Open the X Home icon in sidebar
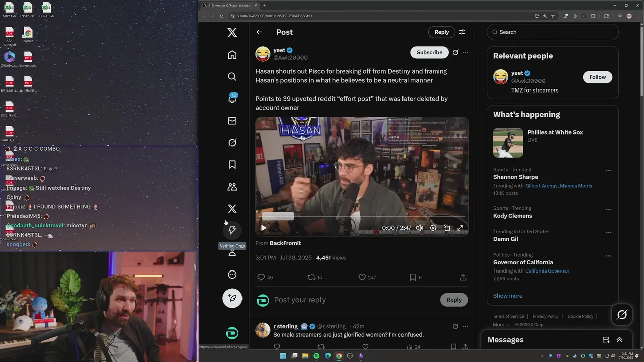 (x=232, y=55)
